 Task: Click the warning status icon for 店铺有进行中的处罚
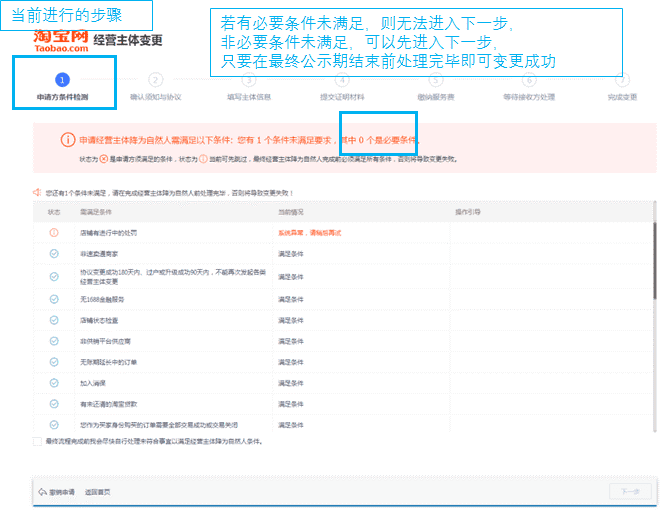point(54,232)
